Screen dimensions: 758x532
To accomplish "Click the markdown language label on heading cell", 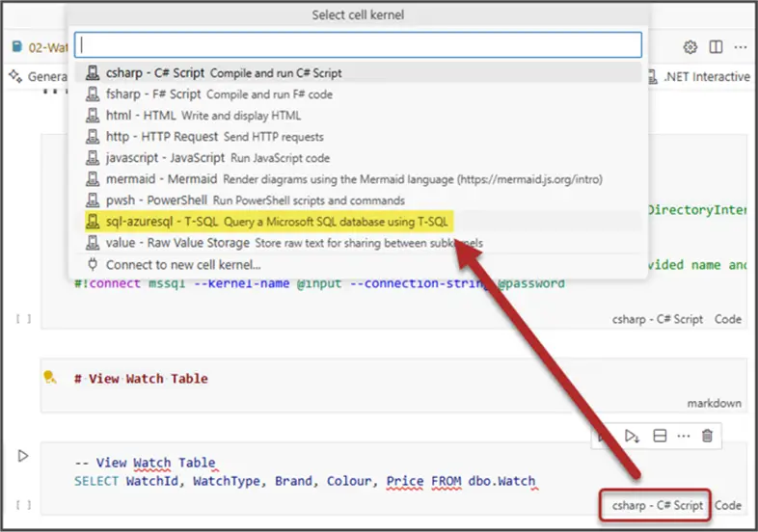I will [715, 404].
